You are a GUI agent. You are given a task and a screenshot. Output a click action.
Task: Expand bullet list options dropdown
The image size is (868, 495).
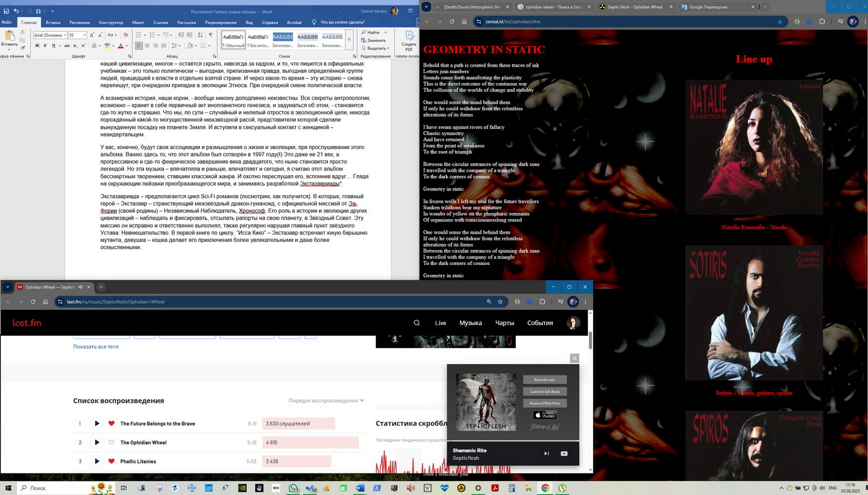tap(145, 35)
